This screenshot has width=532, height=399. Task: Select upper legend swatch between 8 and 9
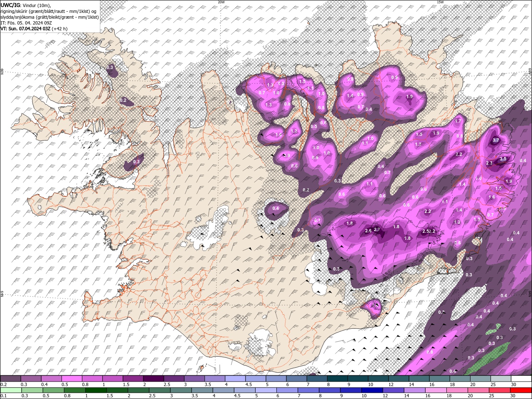337,379
